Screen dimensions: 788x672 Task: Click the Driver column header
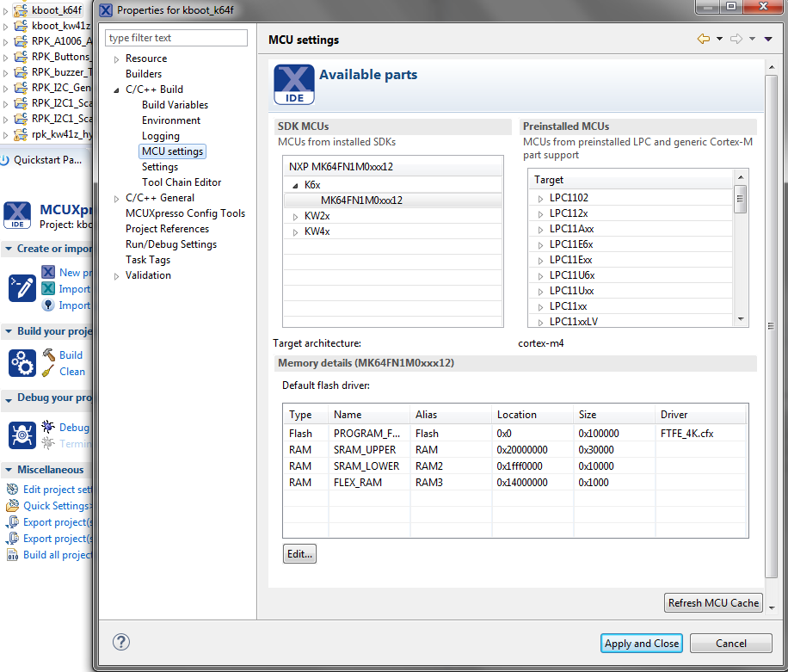[700, 414]
